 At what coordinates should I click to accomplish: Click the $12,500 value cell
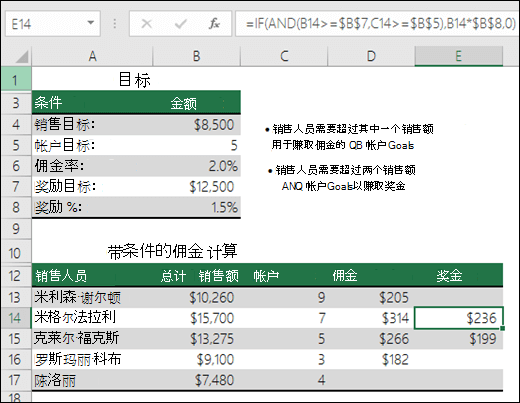tap(197, 187)
